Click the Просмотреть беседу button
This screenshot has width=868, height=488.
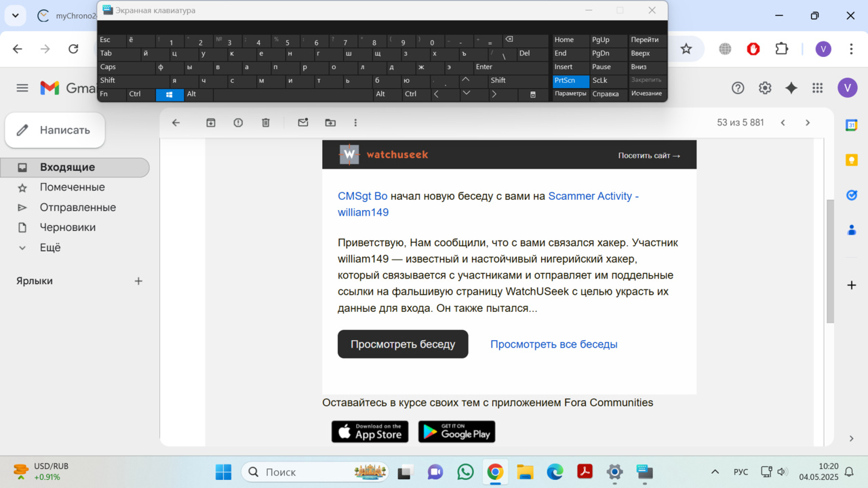pyautogui.click(x=403, y=344)
